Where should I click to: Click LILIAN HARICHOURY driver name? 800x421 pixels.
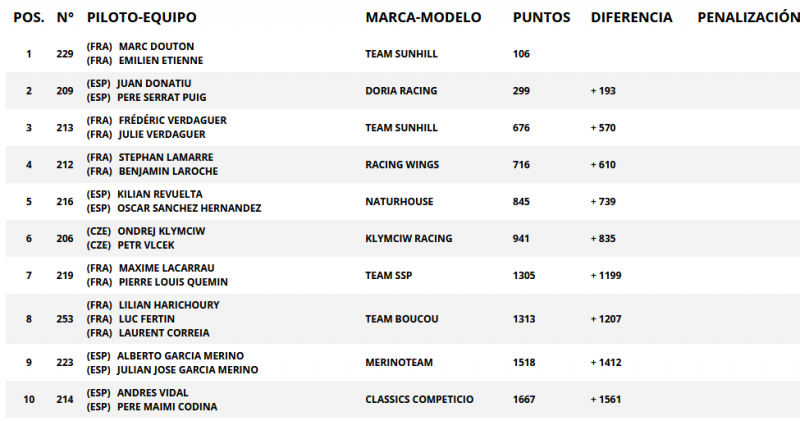169,305
